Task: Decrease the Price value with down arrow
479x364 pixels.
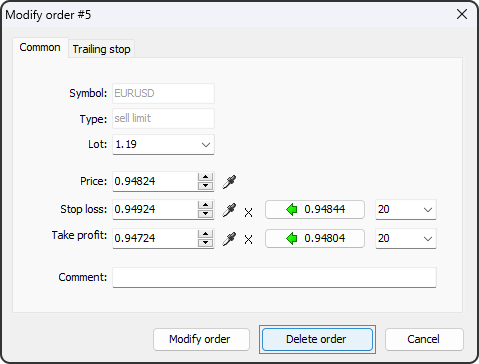Action: pyautogui.click(x=205, y=186)
